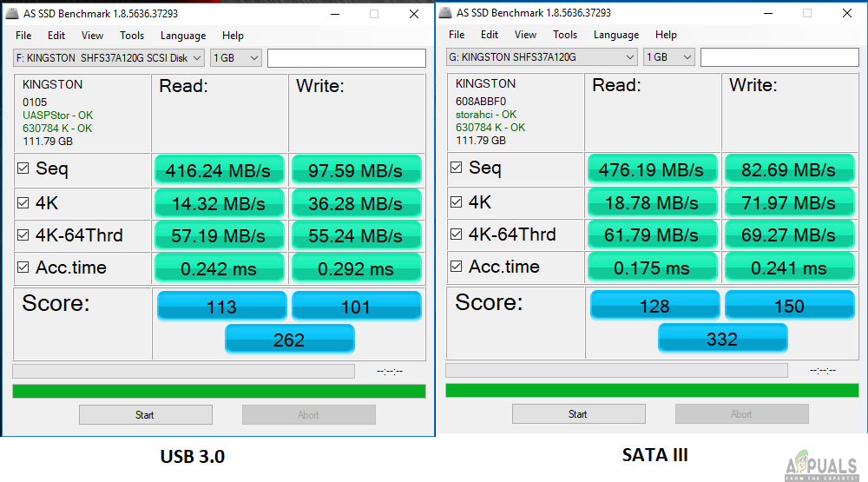Open View menu in SATA III window

coord(525,35)
